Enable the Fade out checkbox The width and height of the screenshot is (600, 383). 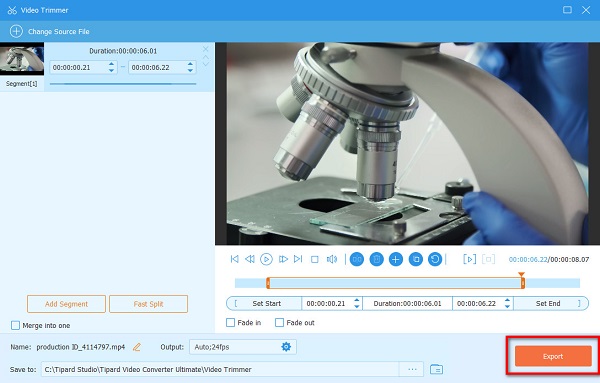tap(279, 323)
